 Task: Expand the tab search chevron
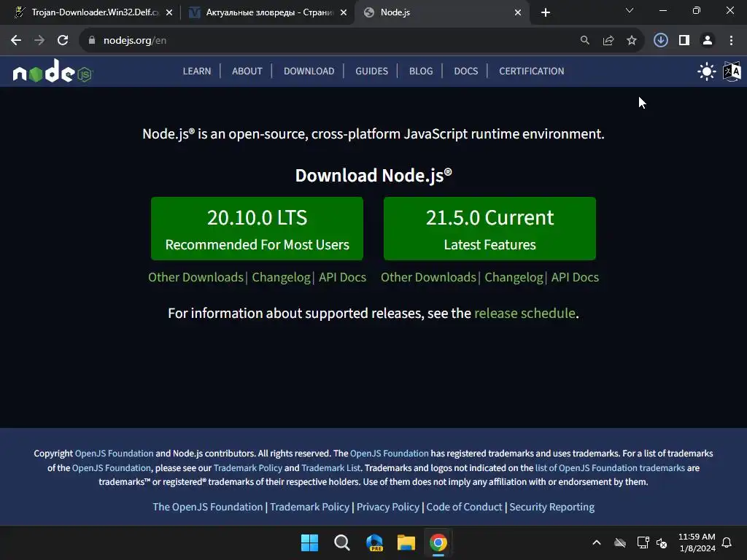(630, 10)
